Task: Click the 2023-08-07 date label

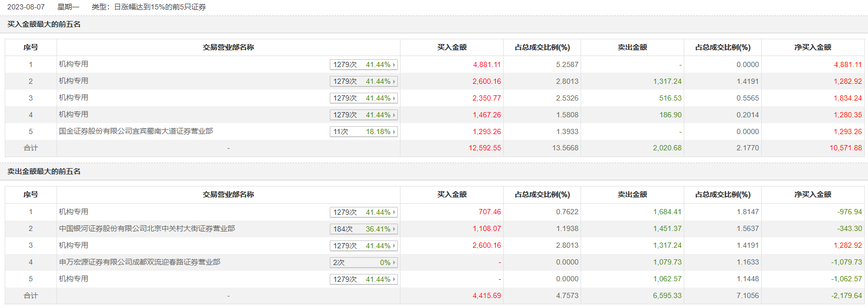Action: [26, 7]
